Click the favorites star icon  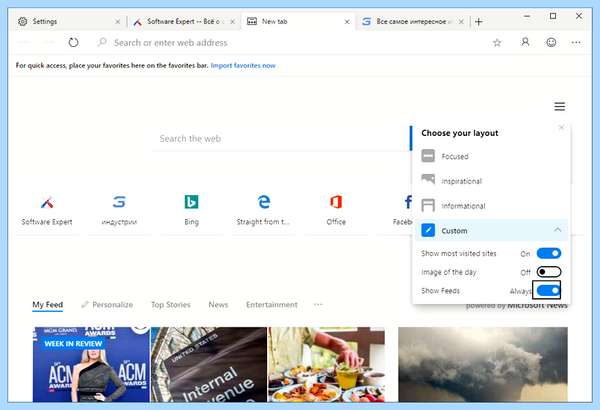point(497,42)
